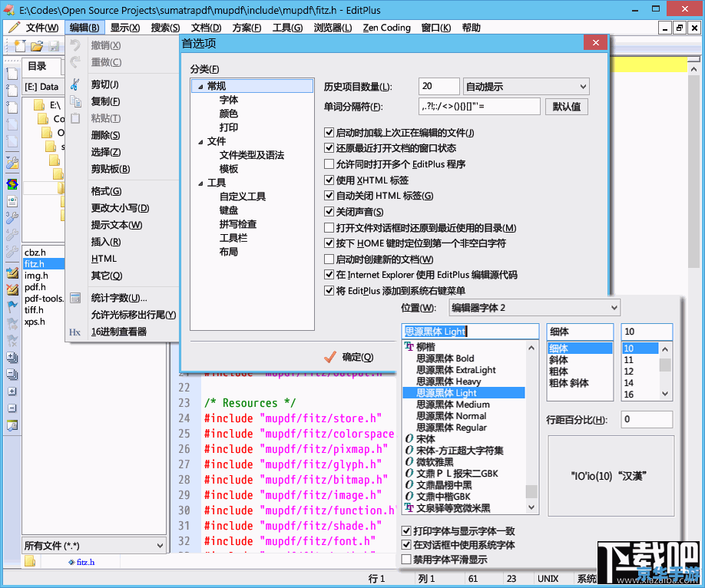Open the 位置 编辑器字体 2 dropdown
The image size is (705, 588).
(535, 308)
